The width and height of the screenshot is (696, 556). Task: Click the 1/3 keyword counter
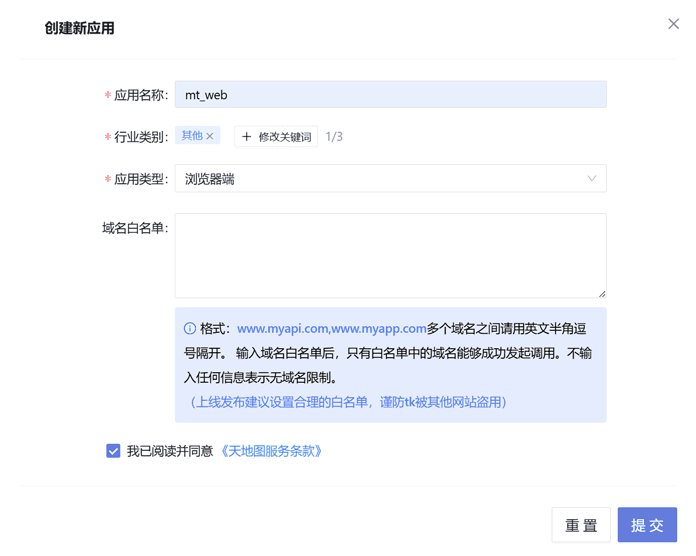coord(334,137)
